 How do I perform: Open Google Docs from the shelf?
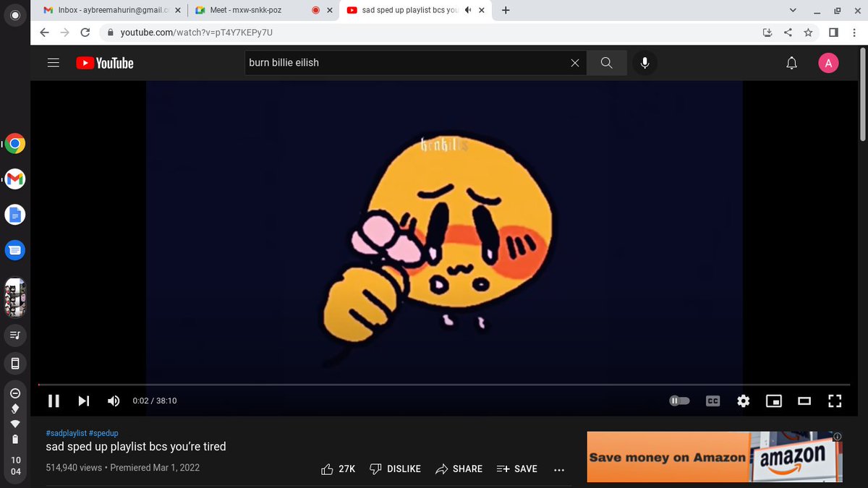click(15, 215)
